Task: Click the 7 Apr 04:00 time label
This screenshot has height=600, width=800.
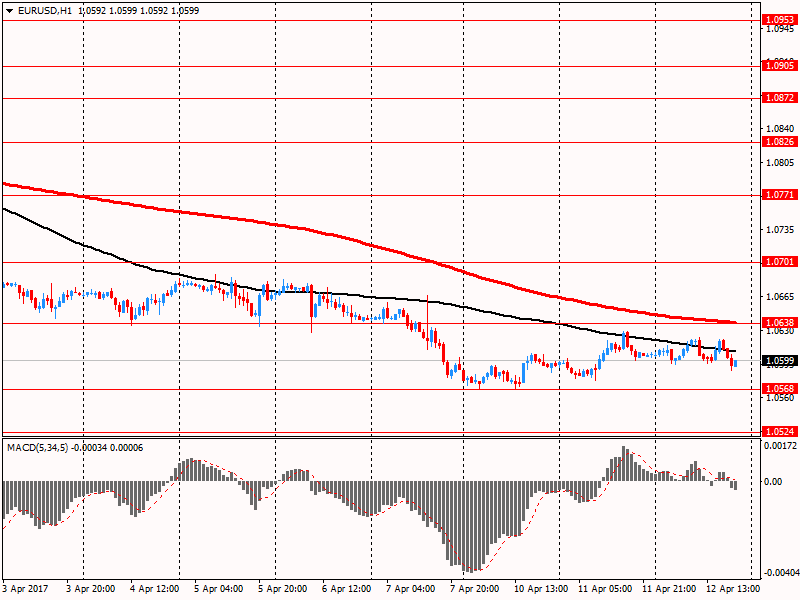Action: [411, 589]
